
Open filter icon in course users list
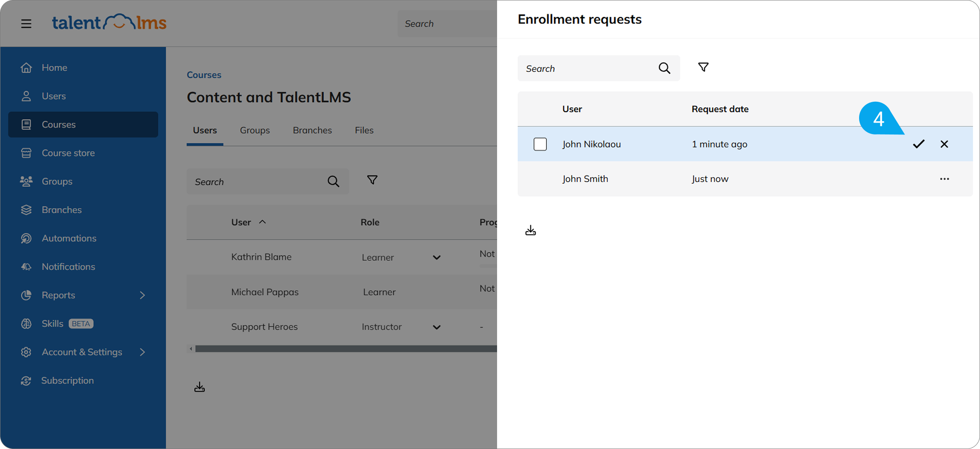pyautogui.click(x=372, y=180)
